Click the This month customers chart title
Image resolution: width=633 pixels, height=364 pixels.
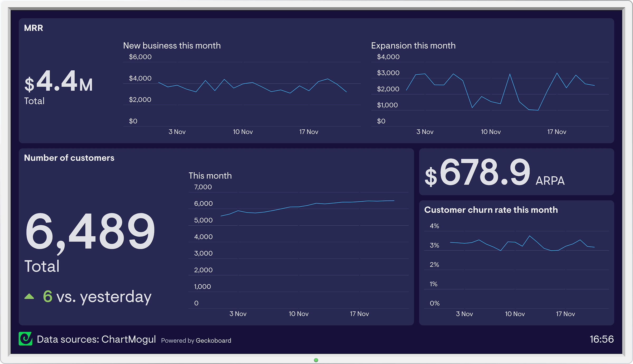210,176
